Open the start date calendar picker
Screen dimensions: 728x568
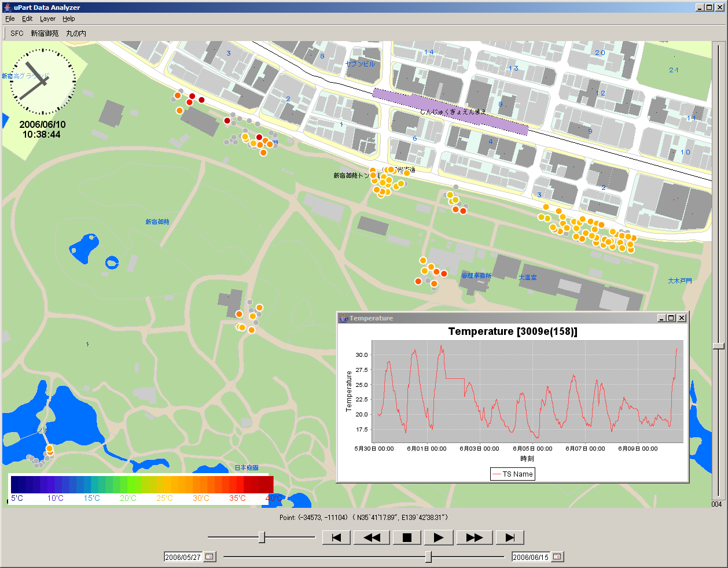(x=209, y=556)
